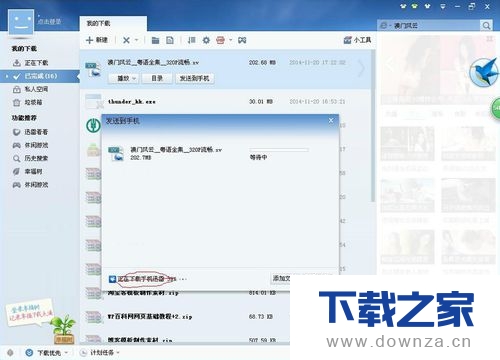Image resolution: width=500 pixels, height=360 pixels.
Task: Select the thunder_kk.exe file row
Action: 225,101
